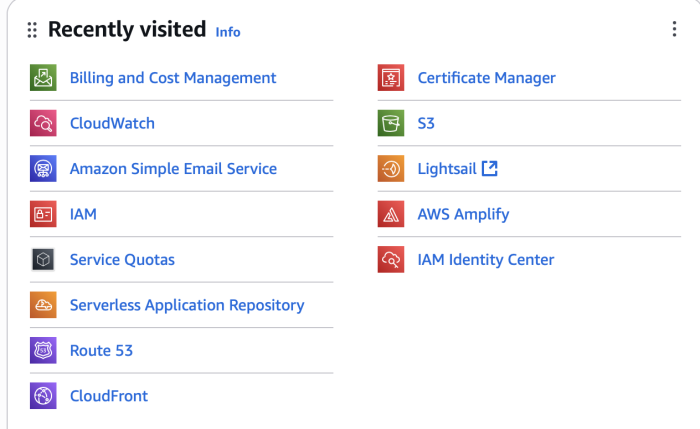The width and height of the screenshot is (700, 429).
Task: Open Billing and Cost Management link
Action: 173,78
